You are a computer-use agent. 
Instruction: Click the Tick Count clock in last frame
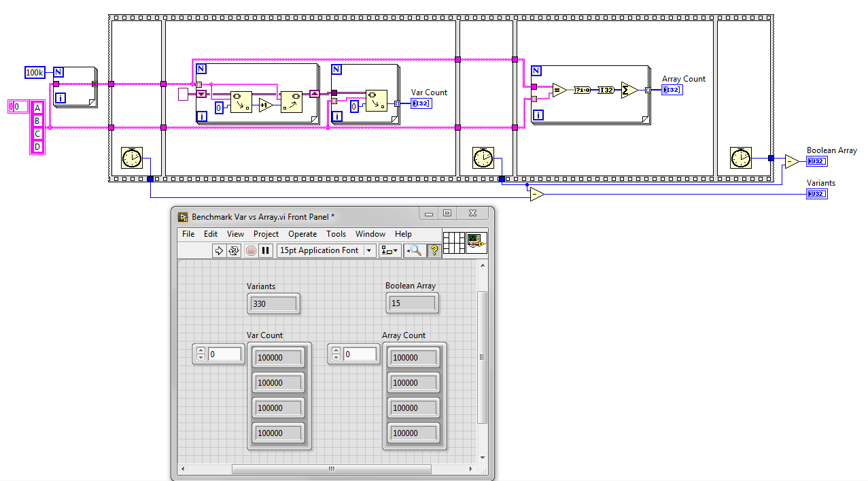point(740,158)
